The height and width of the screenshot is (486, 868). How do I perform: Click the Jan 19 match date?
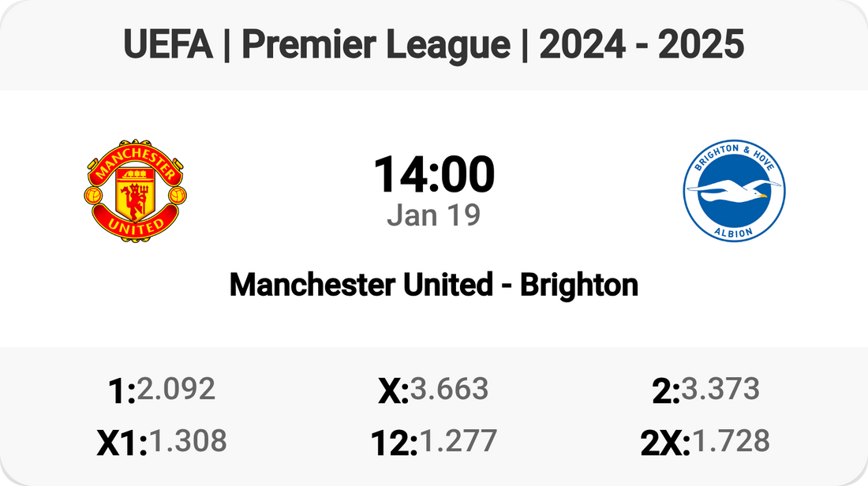[x=434, y=215]
